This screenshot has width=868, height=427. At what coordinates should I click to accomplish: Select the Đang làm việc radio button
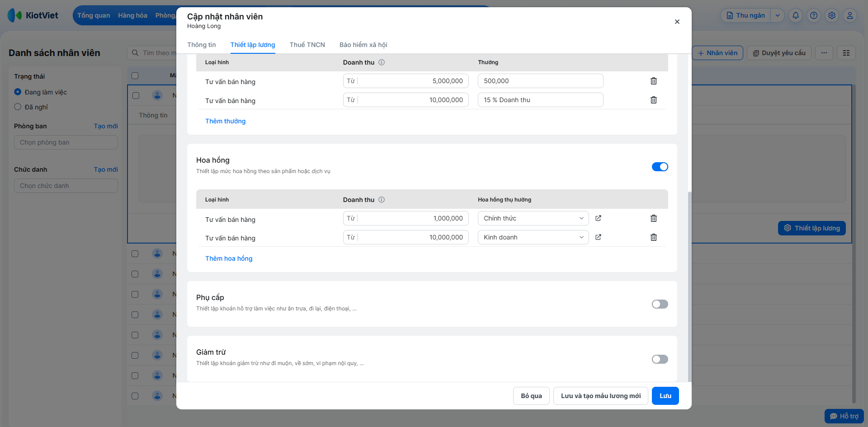(x=18, y=92)
